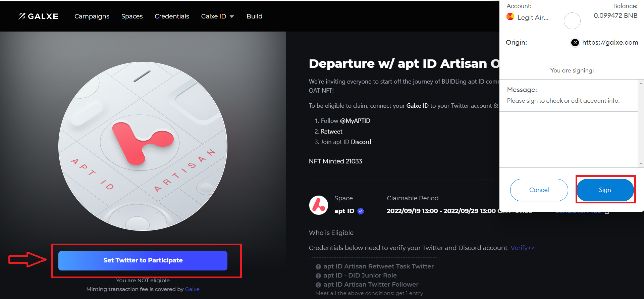This screenshot has width=644, height=299.
Task: Click help icon for Artisan Twitter Follower
Action: [318, 285]
